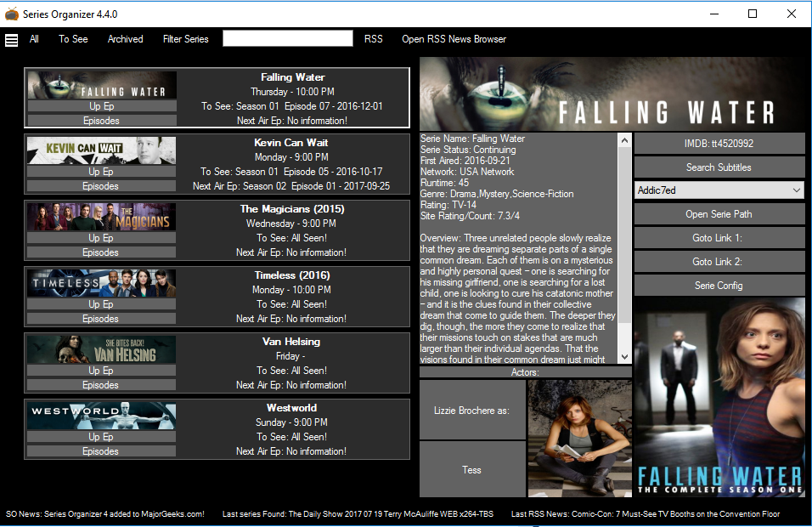Click 'Van Helsing' series title
The width and height of the screenshot is (812, 527).
(291, 342)
